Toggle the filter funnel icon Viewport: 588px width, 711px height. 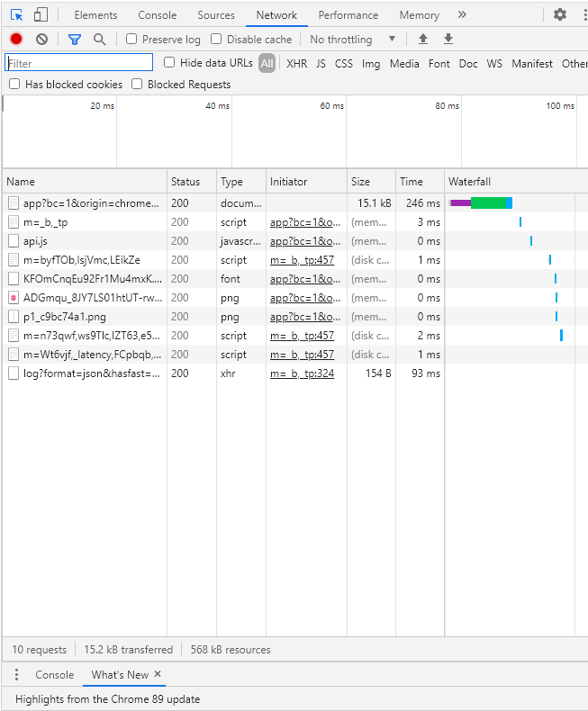(x=75, y=40)
